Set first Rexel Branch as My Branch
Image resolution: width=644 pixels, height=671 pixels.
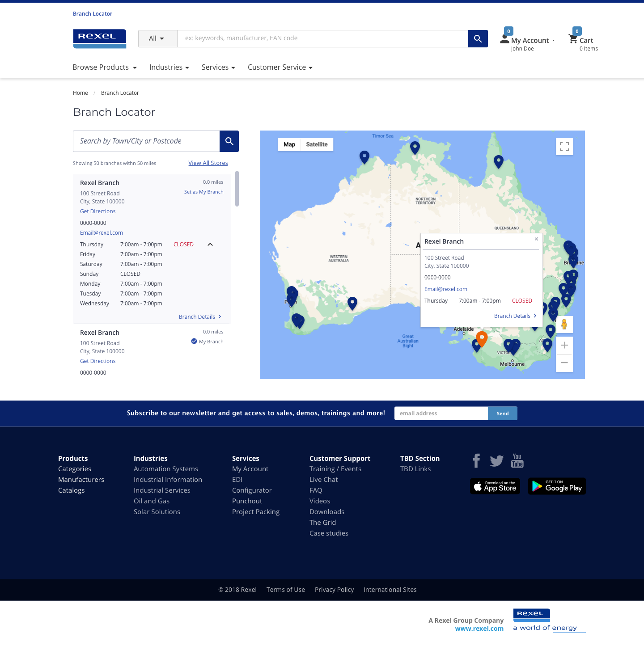coord(204,192)
